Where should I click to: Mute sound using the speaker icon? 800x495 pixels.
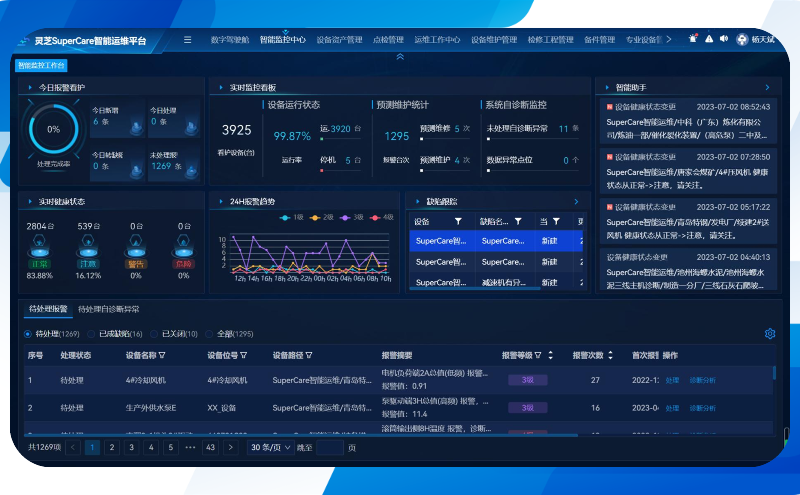click(x=724, y=39)
